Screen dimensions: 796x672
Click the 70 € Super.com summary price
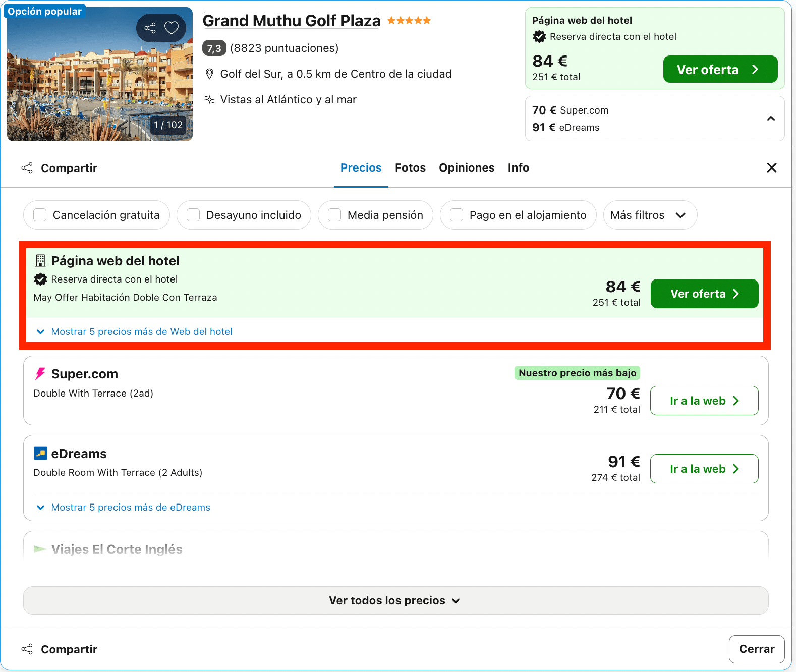tap(571, 110)
